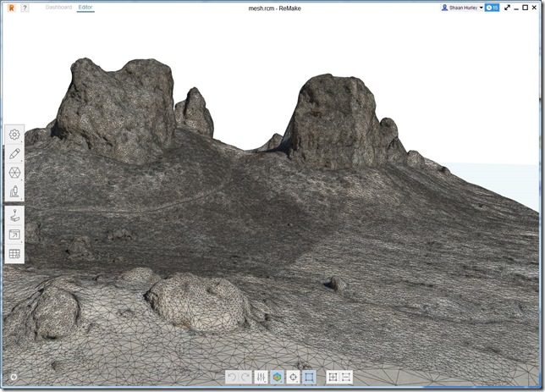Click the blue cloud credits badge

[x=492, y=8]
